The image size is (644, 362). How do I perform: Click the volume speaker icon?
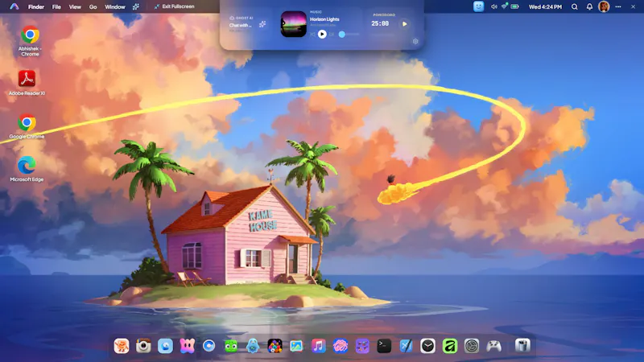pyautogui.click(x=493, y=6)
